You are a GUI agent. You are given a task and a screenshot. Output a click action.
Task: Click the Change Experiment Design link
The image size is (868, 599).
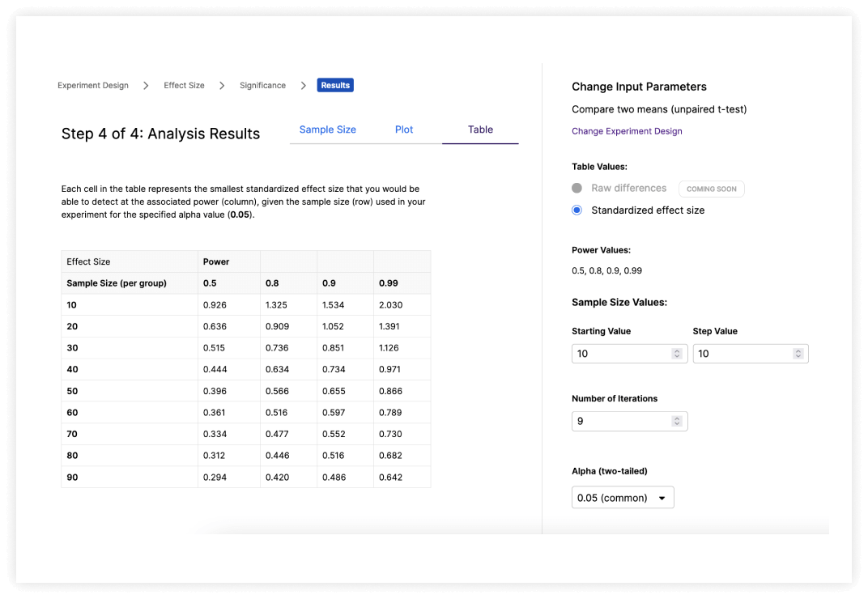627,131
